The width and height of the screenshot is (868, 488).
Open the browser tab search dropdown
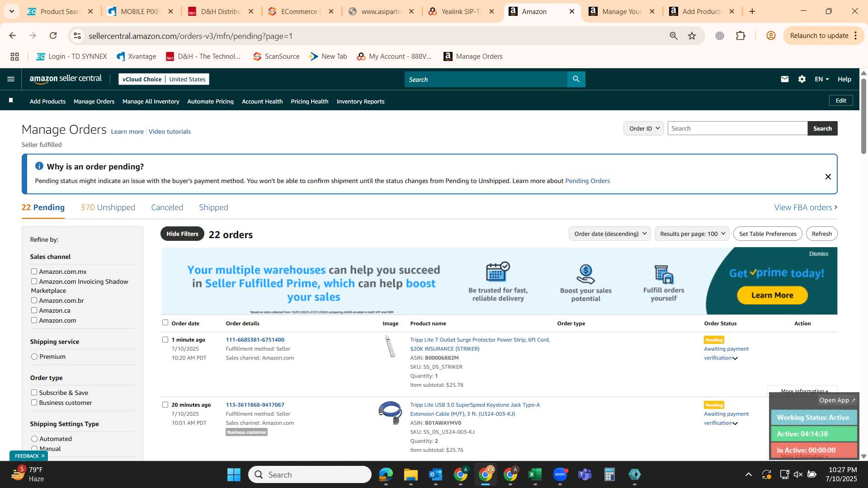point(11,11)
